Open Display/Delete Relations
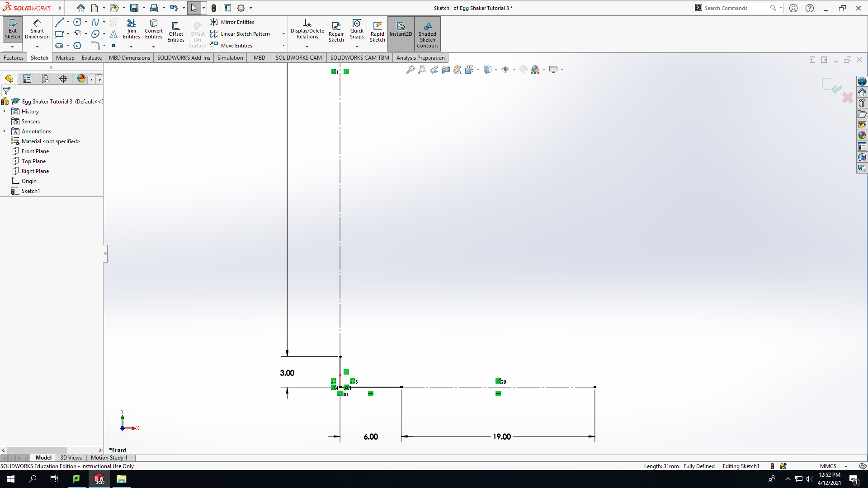The image size is (868, 488). [307, 30]
